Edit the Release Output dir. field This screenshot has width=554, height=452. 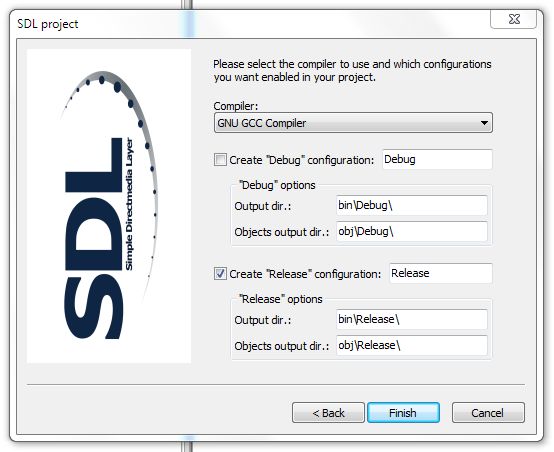pyautogui.click(x=412, y=319)
